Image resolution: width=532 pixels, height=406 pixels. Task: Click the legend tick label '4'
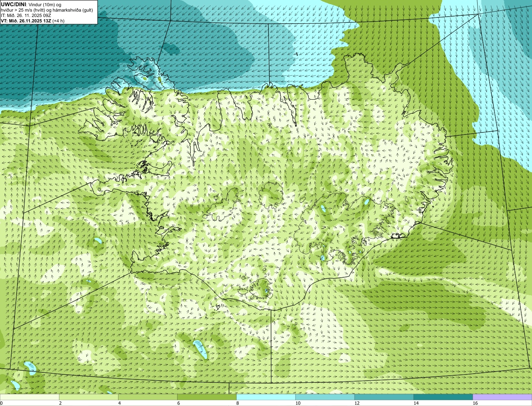click(x=119, y=403)
